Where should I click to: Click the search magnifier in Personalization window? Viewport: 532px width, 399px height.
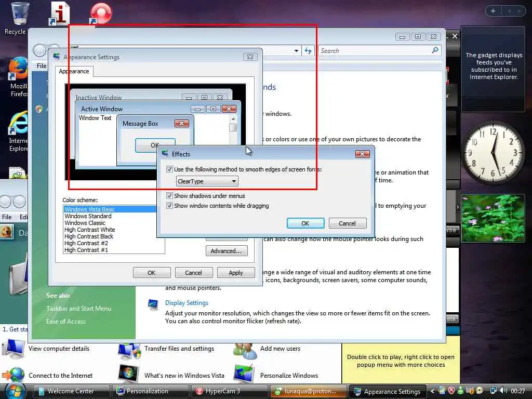[x=435, y=50]
